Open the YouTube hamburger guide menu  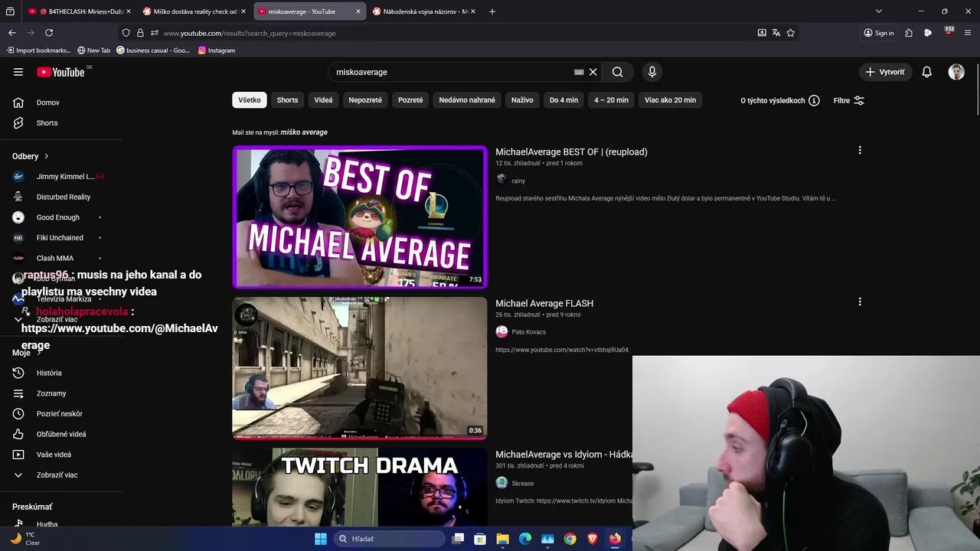pyautogui.click(x=18, y=72)
